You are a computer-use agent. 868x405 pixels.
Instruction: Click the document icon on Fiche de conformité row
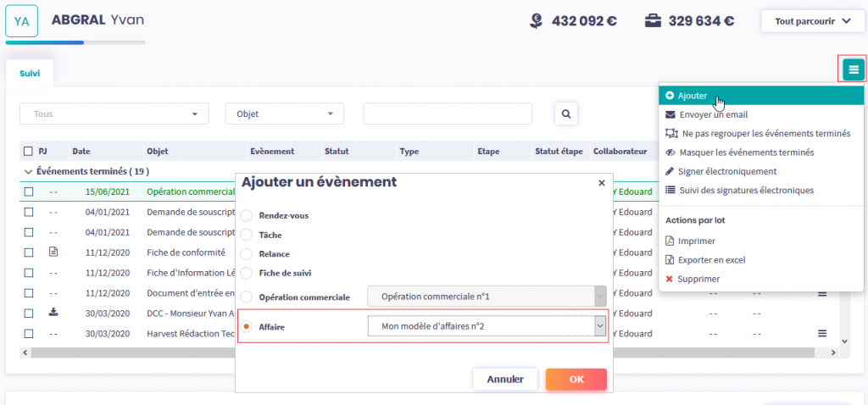[x=53, y=252]
